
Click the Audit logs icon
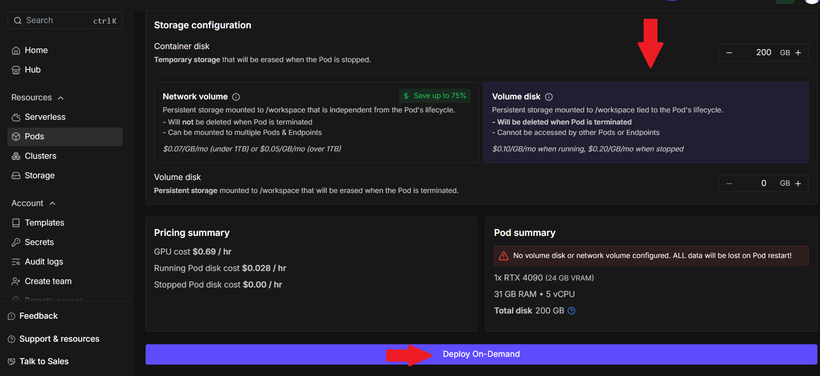pyautogui.click(x=16, y=262)
